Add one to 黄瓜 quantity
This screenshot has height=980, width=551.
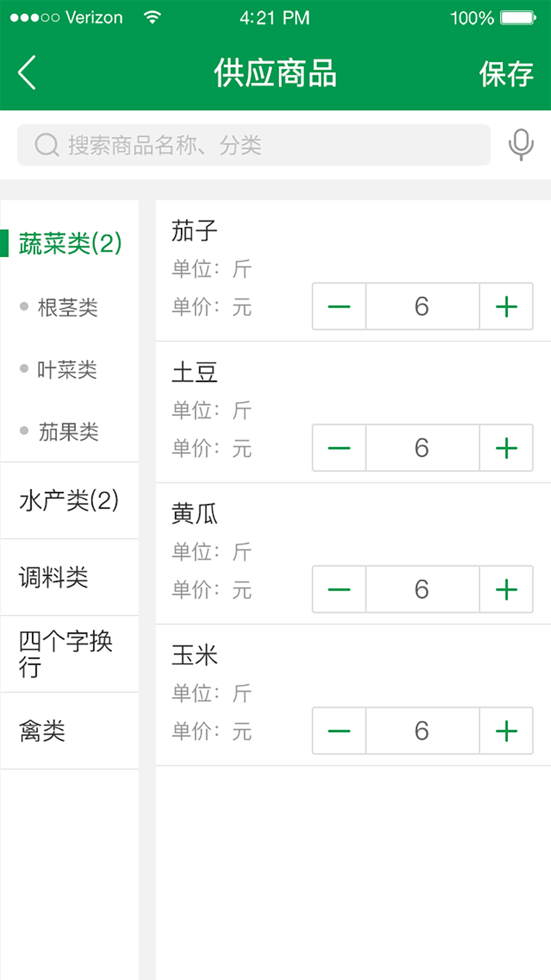506,590
